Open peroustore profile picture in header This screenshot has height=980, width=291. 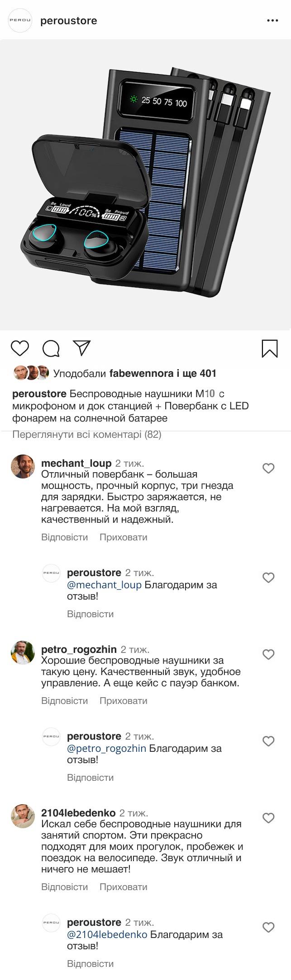coord(20,20)
